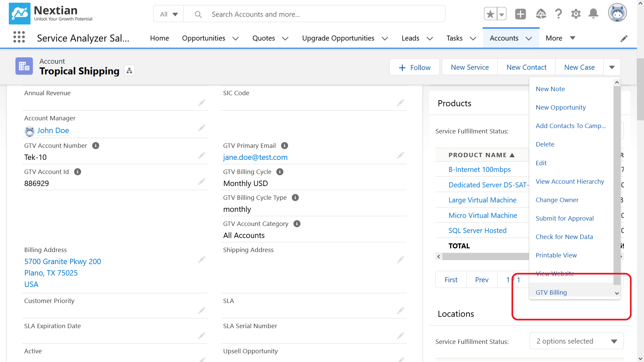
Task: Show info for GTV Account Number
Action: tap(96, 145)
